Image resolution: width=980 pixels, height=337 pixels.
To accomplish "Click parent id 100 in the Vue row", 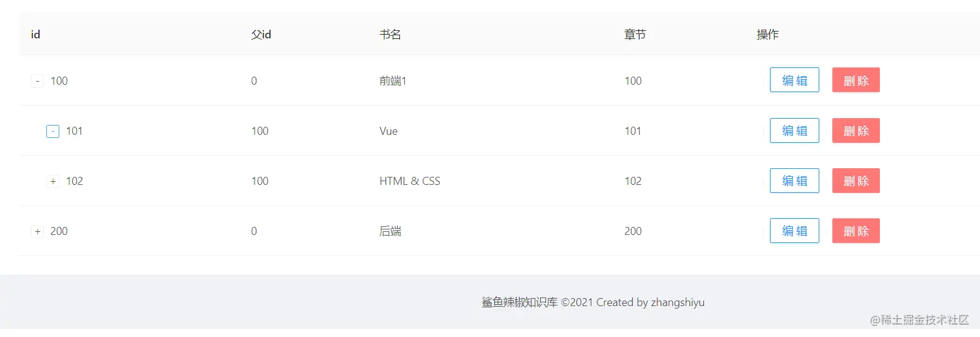I will 260,131.
